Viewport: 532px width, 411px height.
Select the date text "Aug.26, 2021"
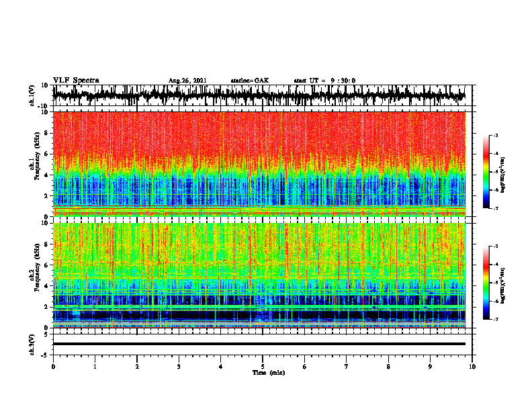point(187,81)
